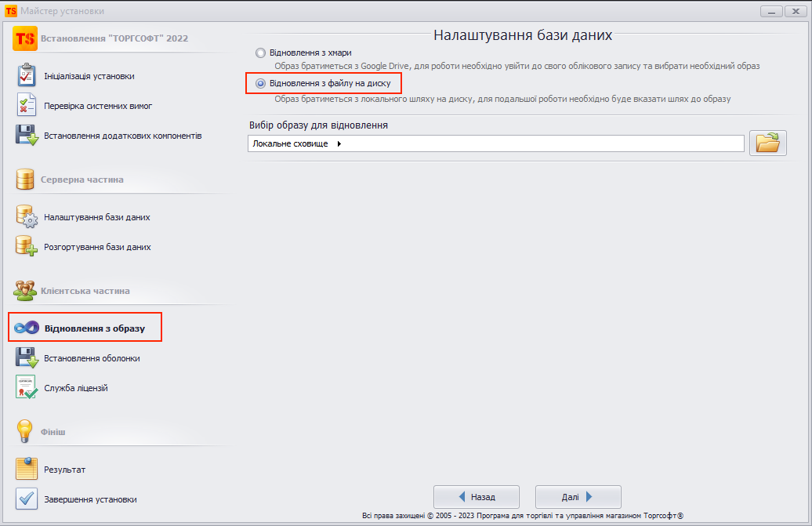Click the Клієнтська частина section header
Viewport: 812px width, 526px height.
pos(85,291)
